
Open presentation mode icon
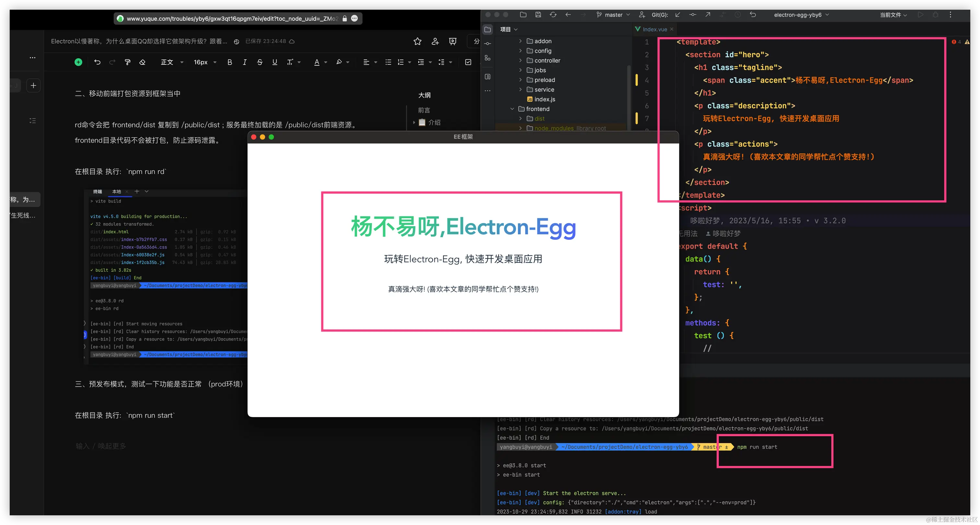pos(452,41)
